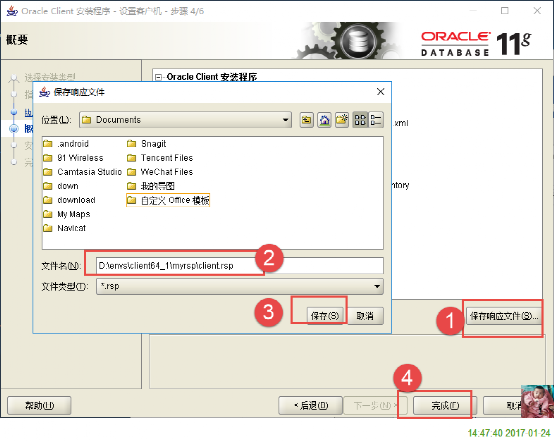Viewport: 554px width, 442px height.
Task: Select the Camtasia Studio folder icon
Action: tap(48, 172)
